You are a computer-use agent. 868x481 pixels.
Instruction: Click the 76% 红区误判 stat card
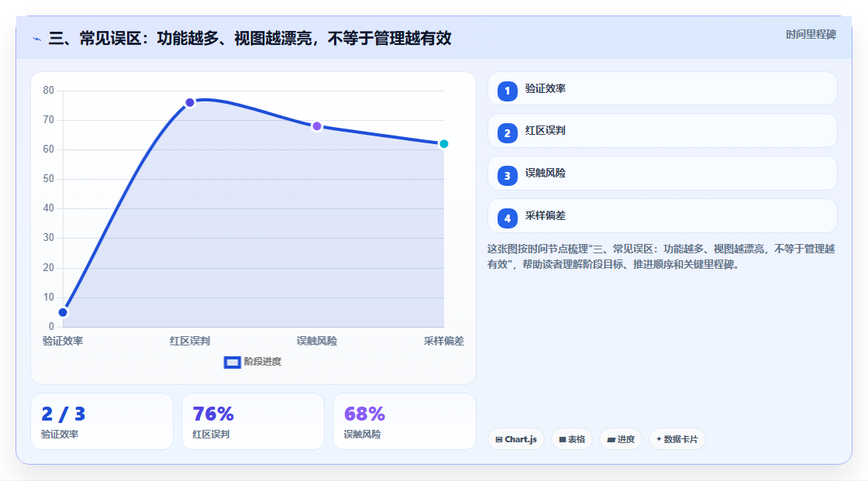253,421
